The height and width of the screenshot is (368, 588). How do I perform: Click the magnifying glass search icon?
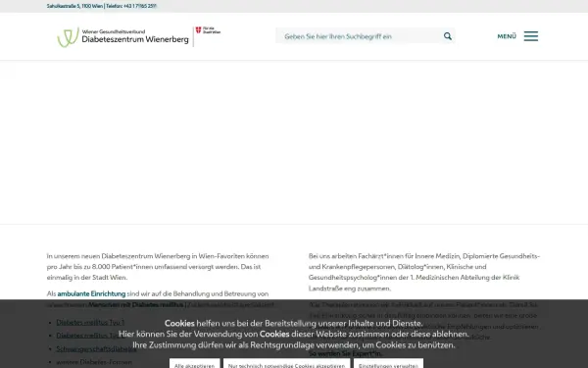(448, 36)
